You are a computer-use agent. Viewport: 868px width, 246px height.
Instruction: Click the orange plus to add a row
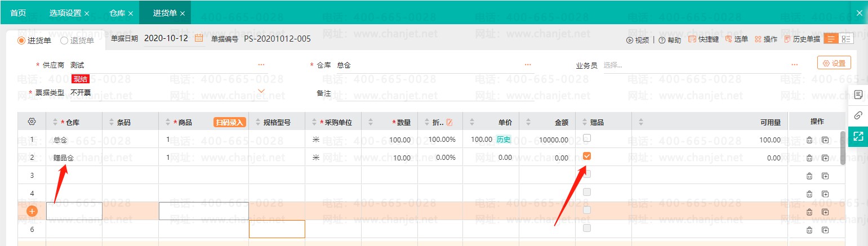tap(32, 211)
